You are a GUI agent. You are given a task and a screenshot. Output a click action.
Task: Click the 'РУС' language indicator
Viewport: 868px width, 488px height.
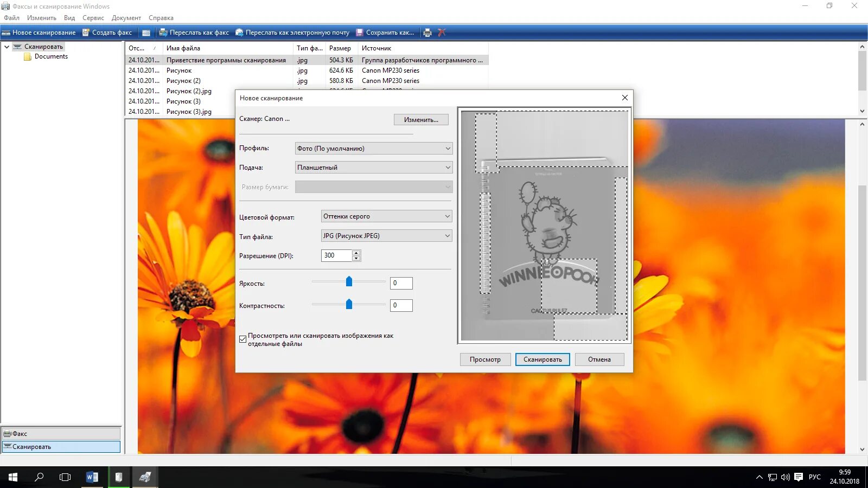pos(815,477)
